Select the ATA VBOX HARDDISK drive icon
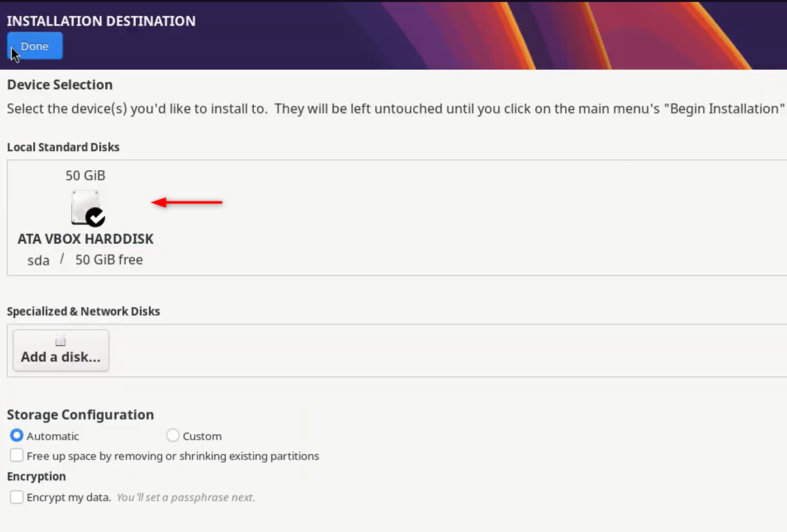The width and height of the screenshot is (787, 532). click(x=87, y=208)
